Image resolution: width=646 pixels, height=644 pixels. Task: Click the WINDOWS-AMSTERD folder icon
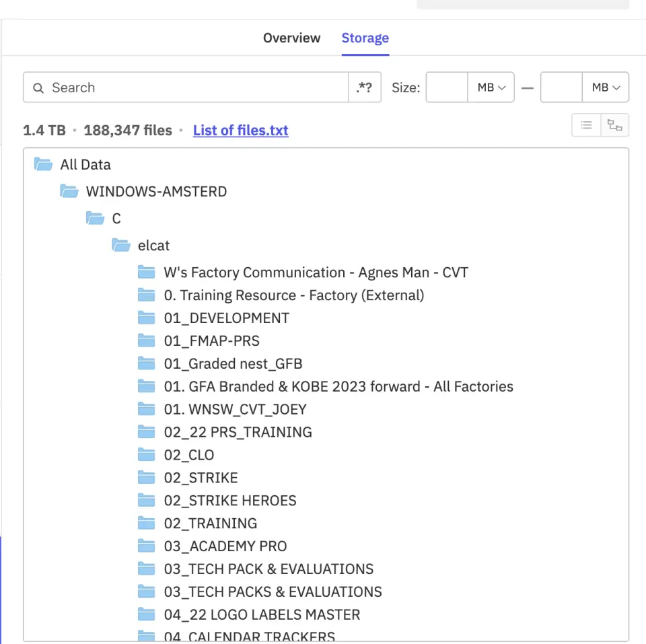69,192
